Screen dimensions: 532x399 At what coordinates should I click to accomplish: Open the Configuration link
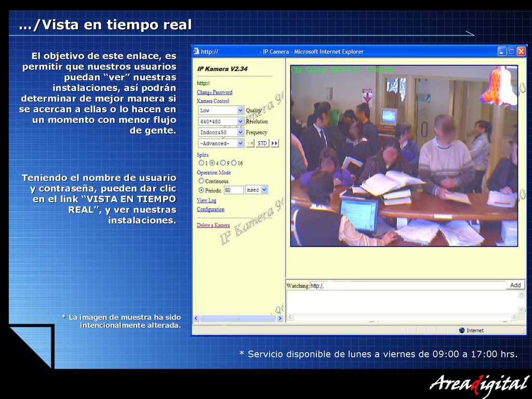tap(211, 209)
